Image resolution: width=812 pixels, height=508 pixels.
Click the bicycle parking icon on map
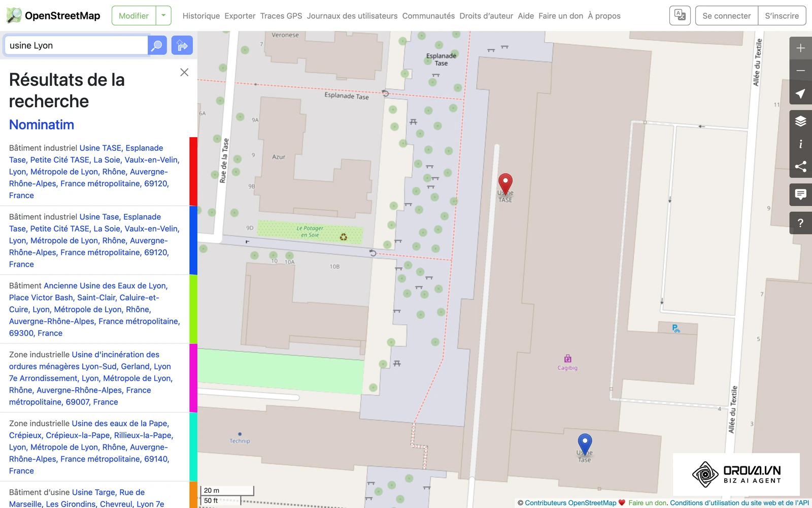(x=676, y=329)
